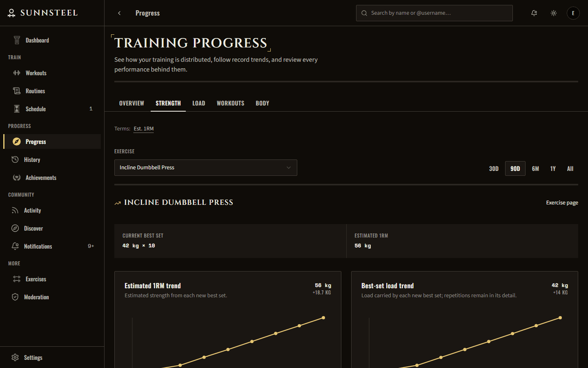Screen dimensions: 588x368
Task: Click the History clock icon
Action: pos(15,159)
